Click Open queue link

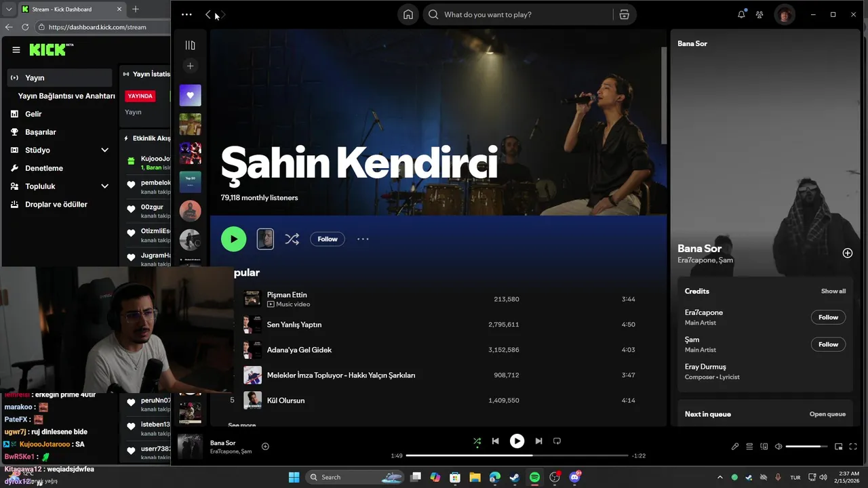coord(827,414)
